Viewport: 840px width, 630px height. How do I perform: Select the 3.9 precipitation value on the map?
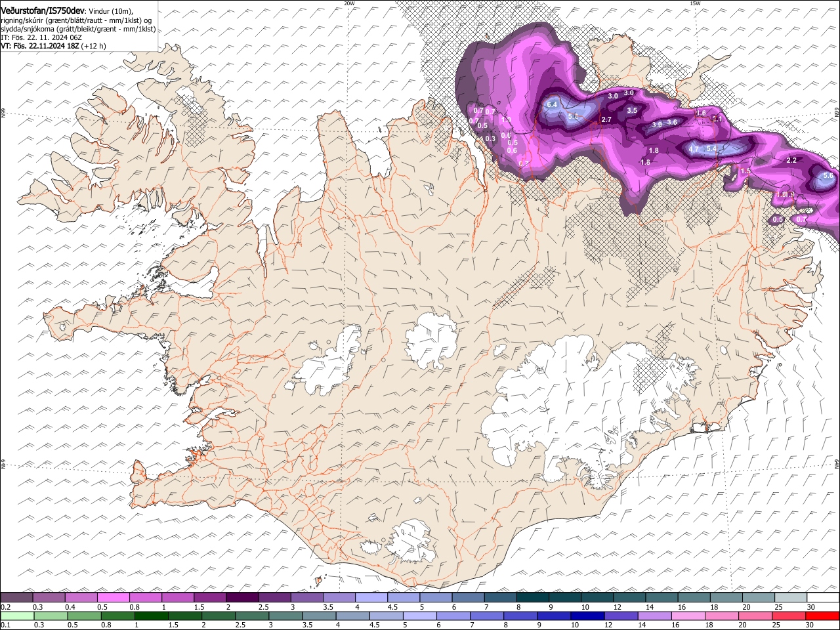click(657, 125)
